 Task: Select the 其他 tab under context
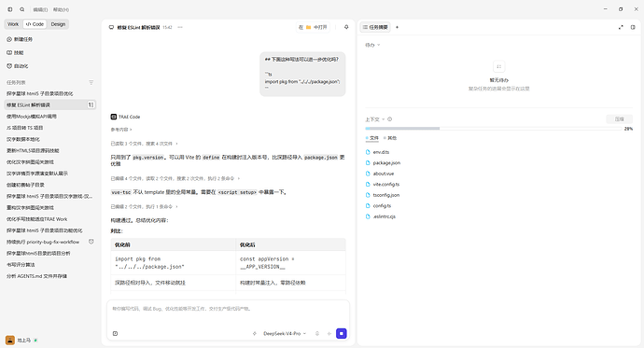(390, 138)
